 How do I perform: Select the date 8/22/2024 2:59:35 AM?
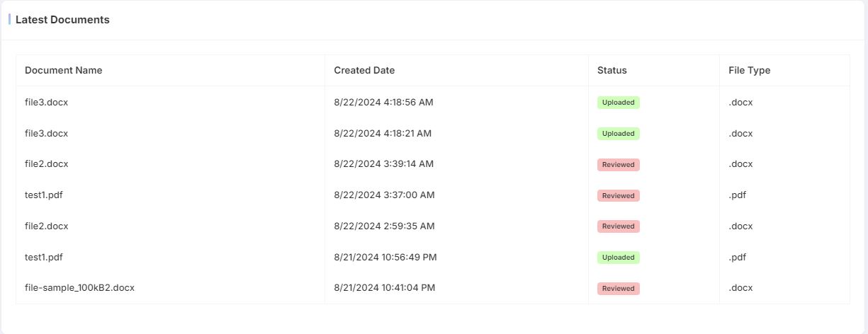point(384,226)
